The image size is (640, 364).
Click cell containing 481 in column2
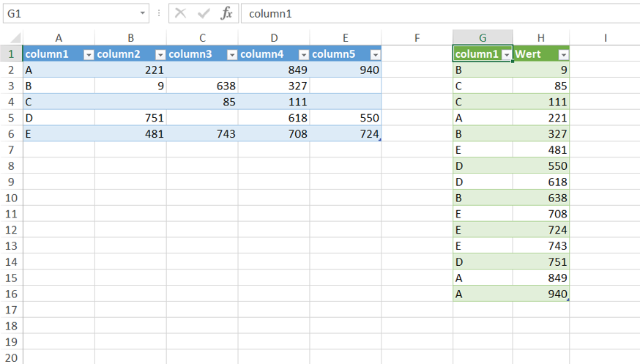(x=130, y=134)
